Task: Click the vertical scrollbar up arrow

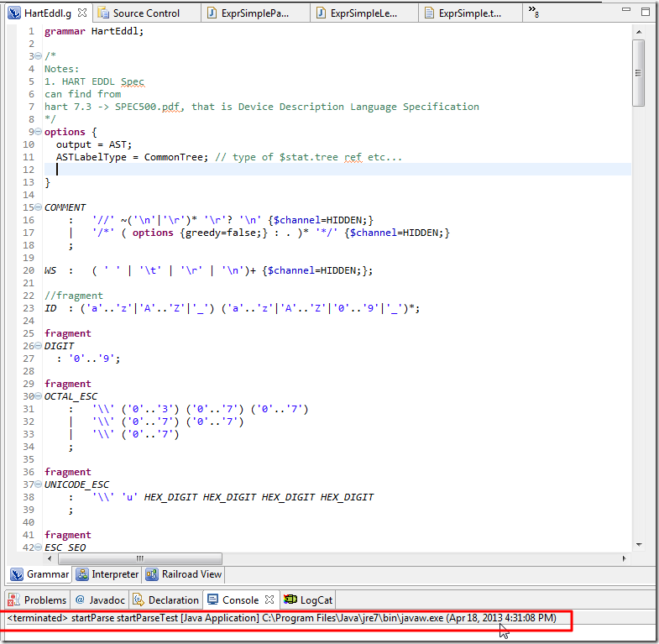Action: pos(639,32)
